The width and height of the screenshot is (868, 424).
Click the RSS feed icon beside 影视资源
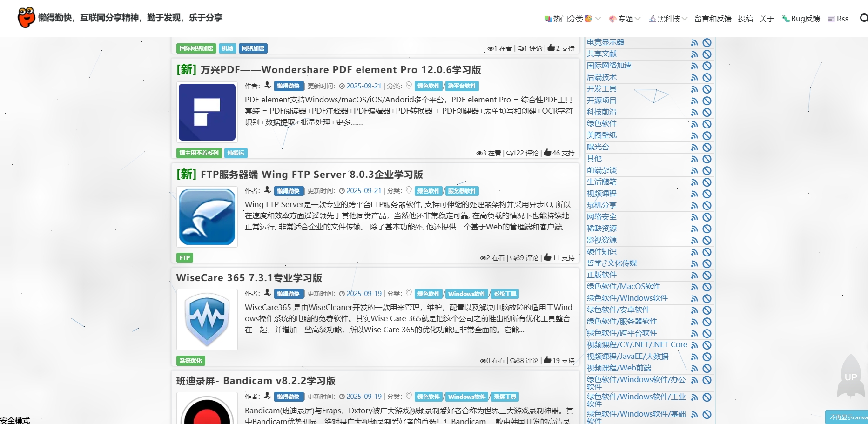694,240
